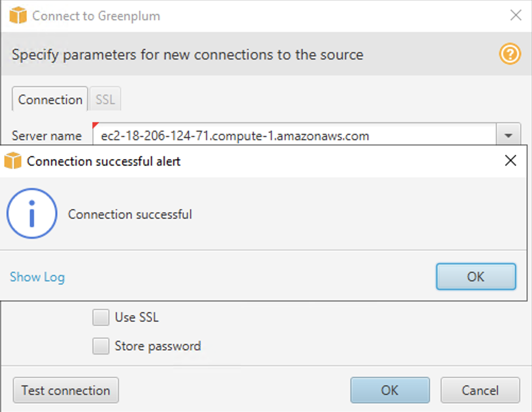Open the log via Show Log link
Image resolution: width=532 pixels, height=412 pixels.
pos(37,277)
